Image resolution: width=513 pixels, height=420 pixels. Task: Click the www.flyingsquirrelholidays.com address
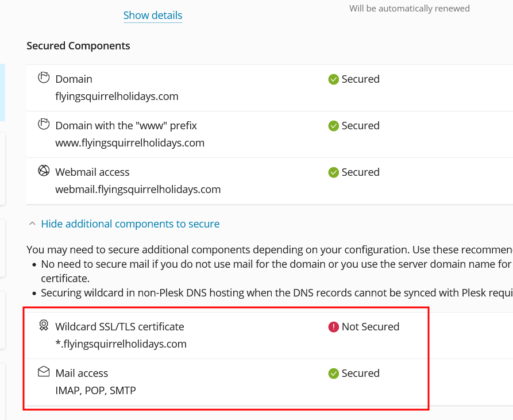pos(130,142)
